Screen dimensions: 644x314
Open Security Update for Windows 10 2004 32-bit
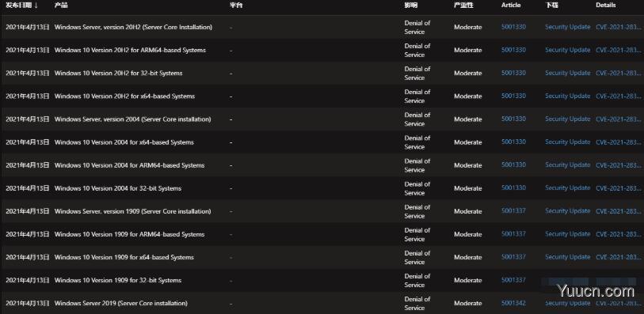[x=568, y=188]
